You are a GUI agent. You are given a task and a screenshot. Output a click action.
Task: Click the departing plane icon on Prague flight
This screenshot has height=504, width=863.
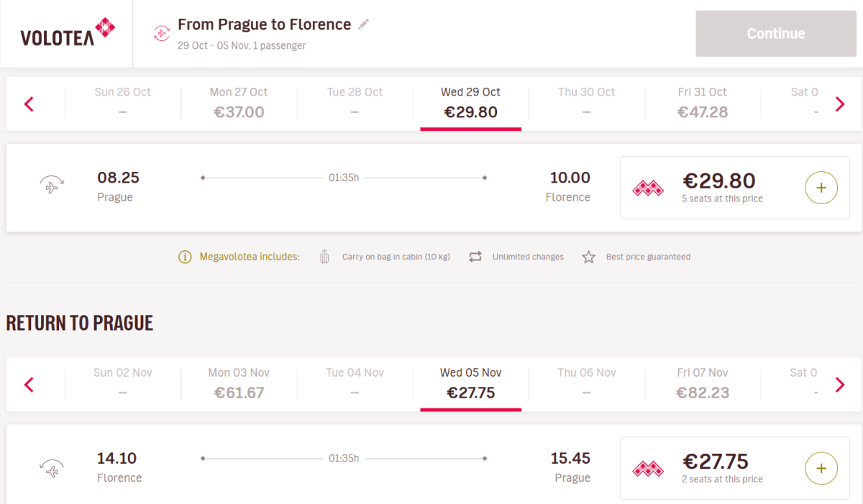pyautogui.click(x=52, y=187)
